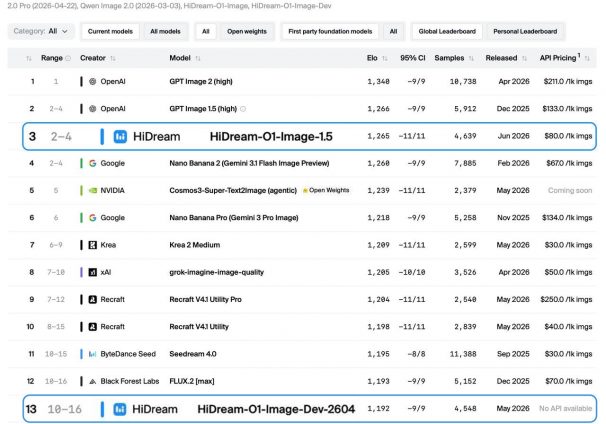Switch to Personal Leaderboard tab
Viewport: 606px width, 424px height.
pos(525,31)
